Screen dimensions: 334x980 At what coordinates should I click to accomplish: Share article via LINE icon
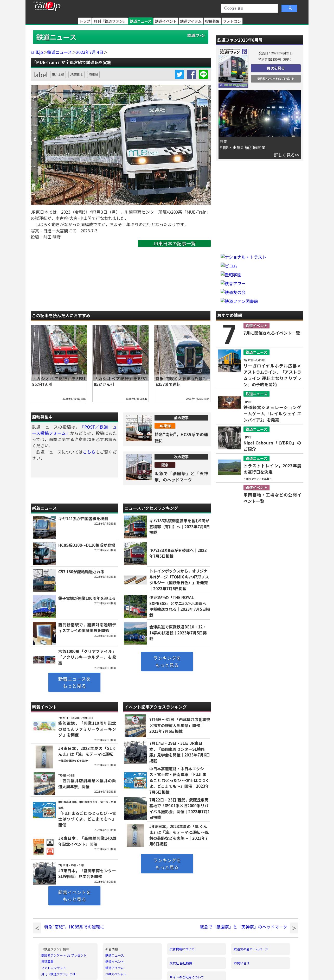[x=203, y=75]
